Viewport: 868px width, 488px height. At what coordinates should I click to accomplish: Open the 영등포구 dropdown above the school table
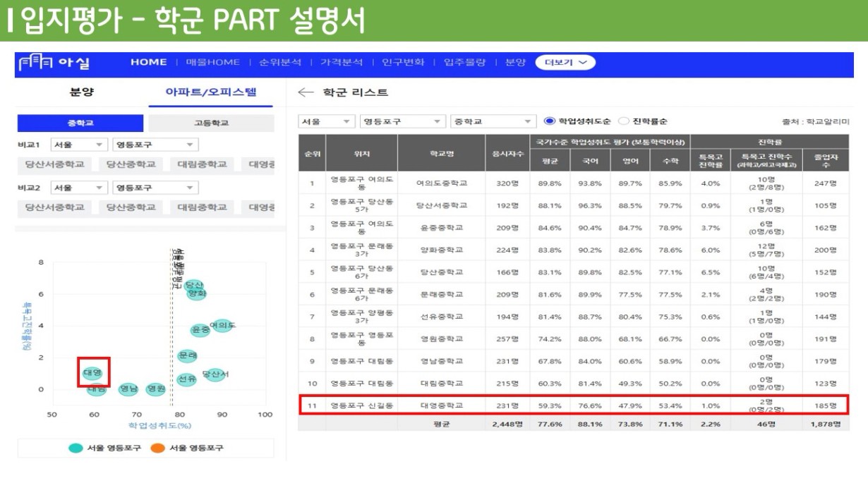click(402, 121)
